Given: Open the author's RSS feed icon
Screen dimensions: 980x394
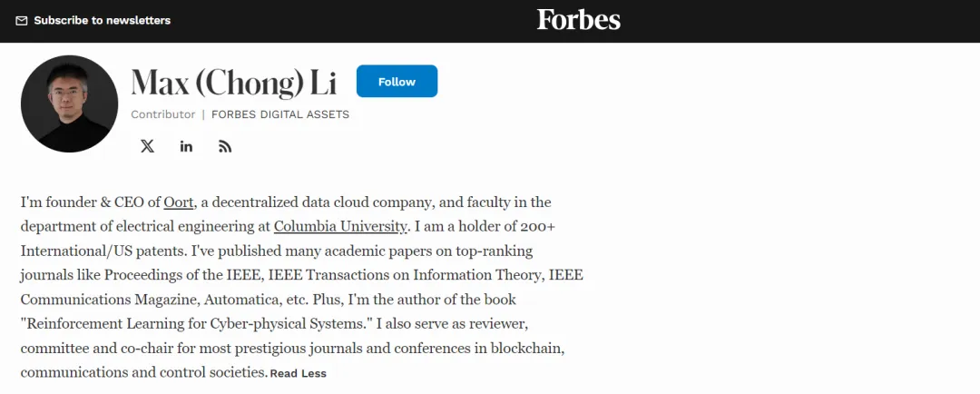Looking at the screenshot, I should [x=225, y=146].
